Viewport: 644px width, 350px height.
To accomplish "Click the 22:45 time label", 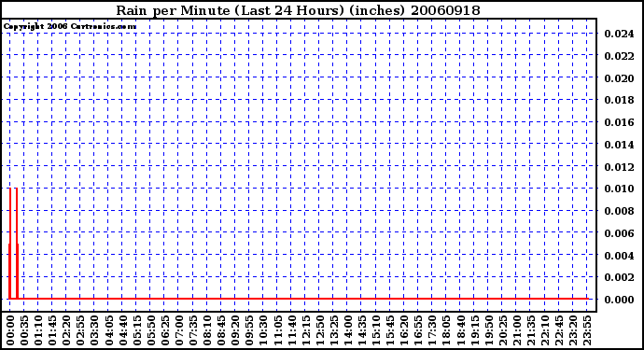I will (x=558, y=330).
